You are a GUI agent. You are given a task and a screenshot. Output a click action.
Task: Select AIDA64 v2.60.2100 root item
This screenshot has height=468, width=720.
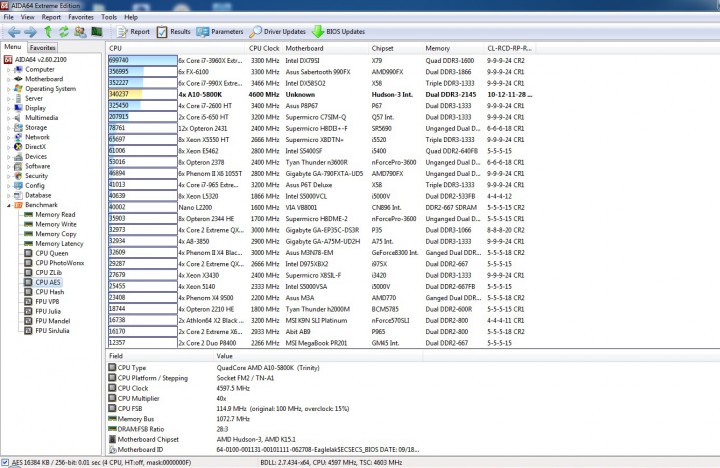[x=35, y=59]
